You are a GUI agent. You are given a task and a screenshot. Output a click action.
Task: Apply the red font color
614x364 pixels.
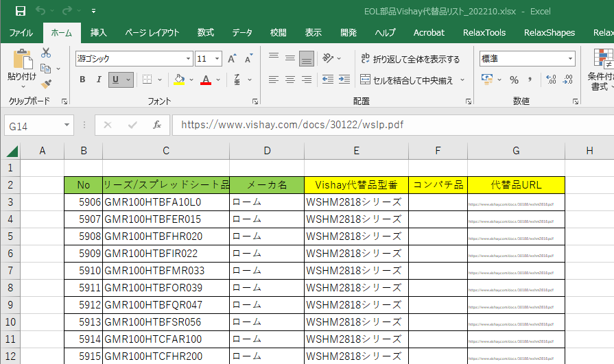[206, 80]
